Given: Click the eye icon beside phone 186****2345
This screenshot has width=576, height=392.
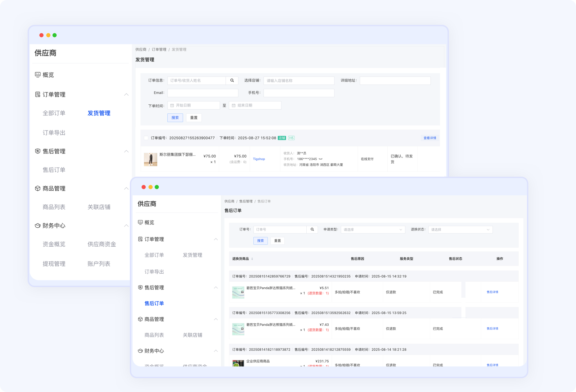Looking at the screenshot, I should pyautogui.click(x=321, y=159).
